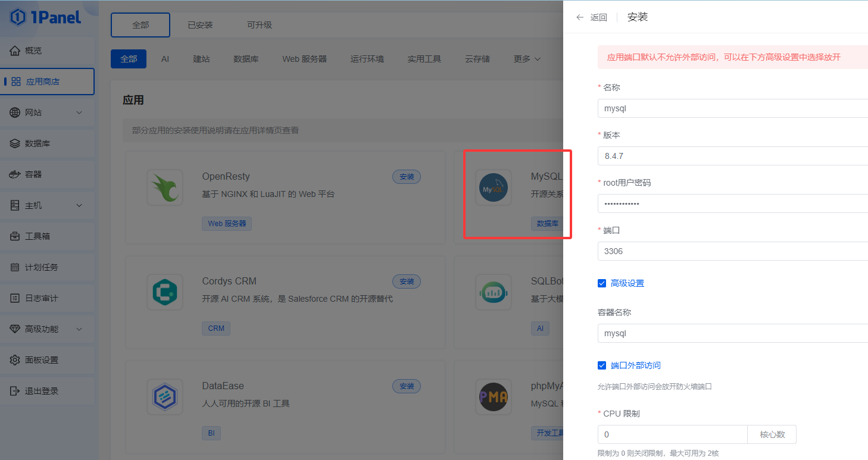Viewport: 868px width, 460px height.
Task: Uncheck the 高级设置 checkbox
Action: point(602,283)
